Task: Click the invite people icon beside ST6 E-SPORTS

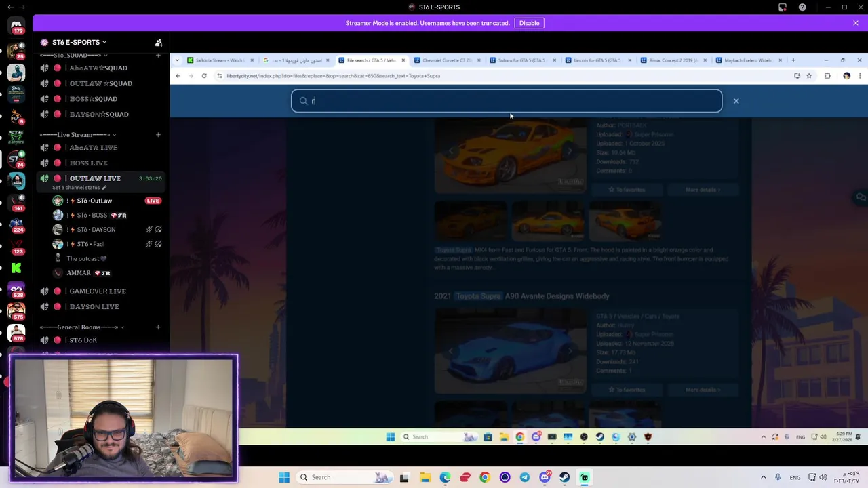Action: 159,42
